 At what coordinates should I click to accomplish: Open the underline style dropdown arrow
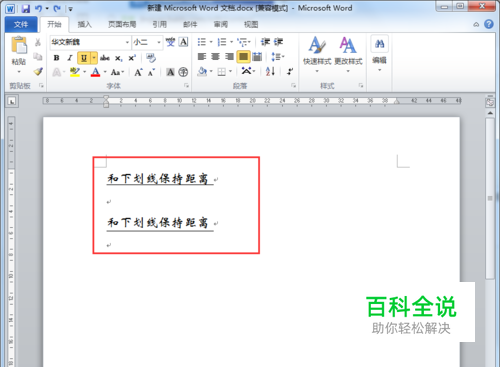click(94, 58)
